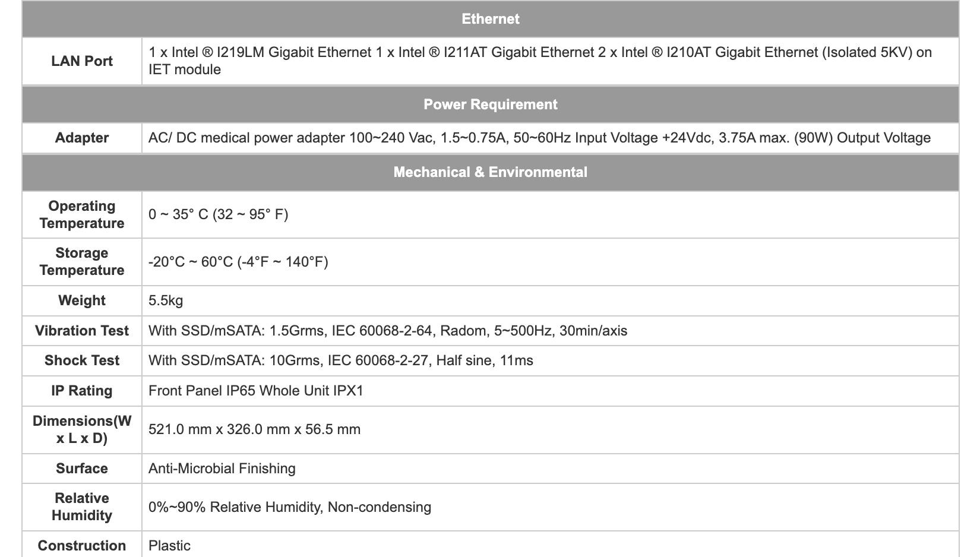Click the Intel I219LM Ethernet description
The image size is (980, 557).
[x=260, y=52]
